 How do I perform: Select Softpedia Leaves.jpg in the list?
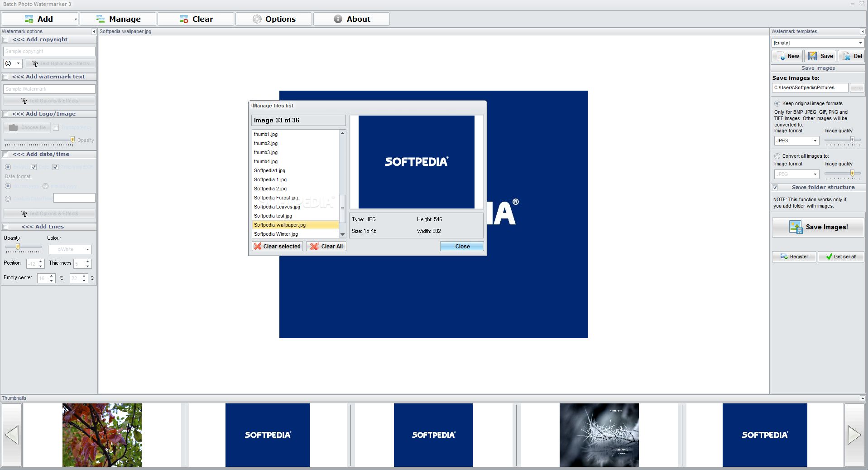[x=295, y=207]
